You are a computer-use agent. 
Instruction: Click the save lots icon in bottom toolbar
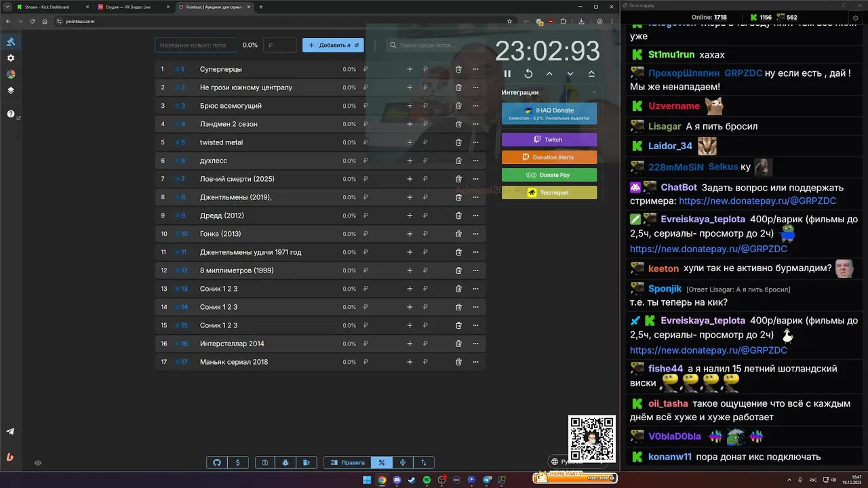pos(265,463)
